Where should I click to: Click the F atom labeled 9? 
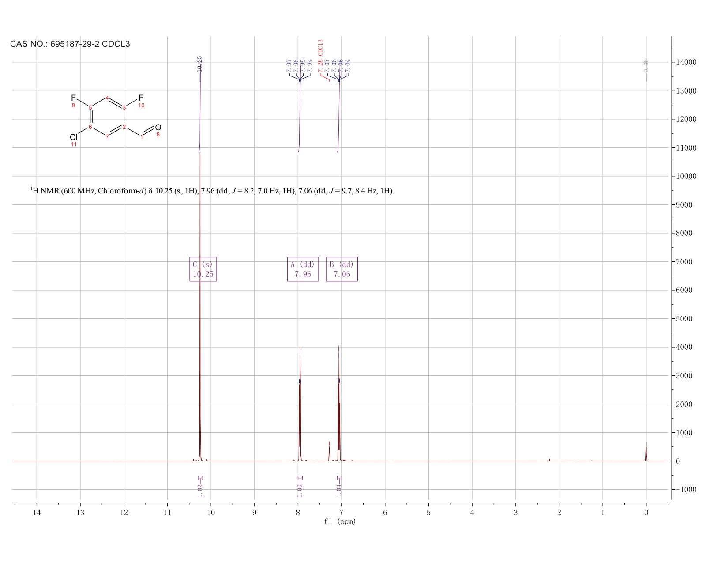point(73,98)
